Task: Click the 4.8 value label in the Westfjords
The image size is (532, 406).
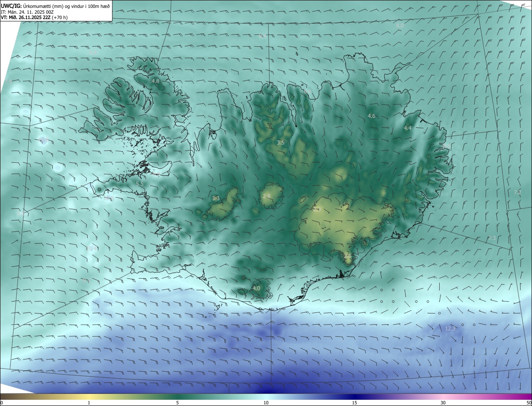Action: pyautogui.click(x=155, y=81)
